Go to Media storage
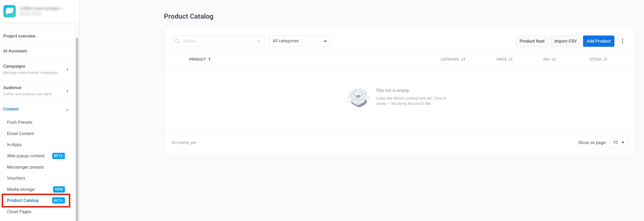The image size is (644, 221). (21, 189)
